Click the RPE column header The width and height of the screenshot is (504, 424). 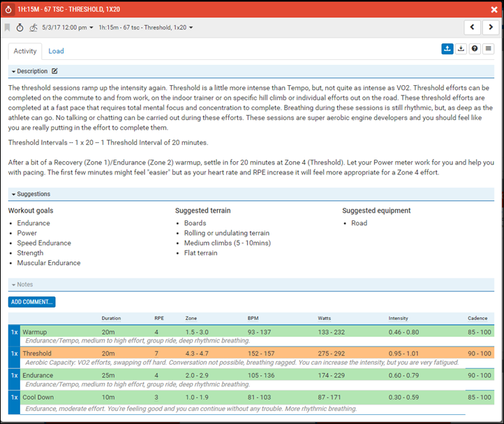[x=159, y=318]
